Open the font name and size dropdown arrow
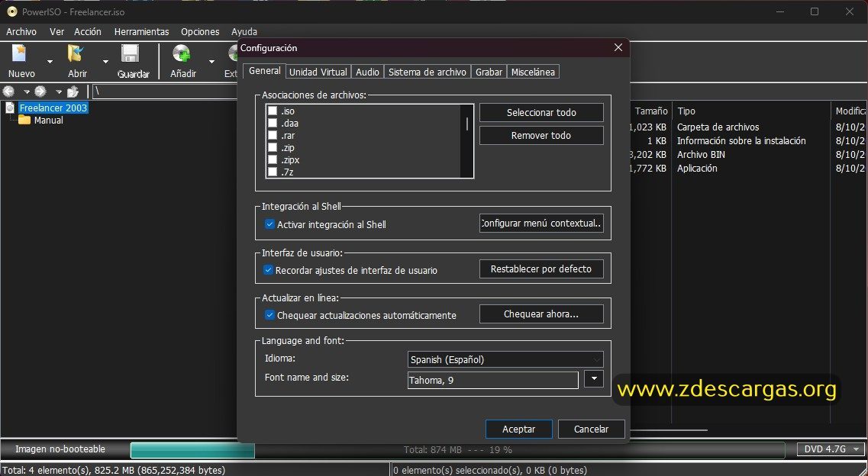This screenshot has width=868, height=476. [x=594, y=379]
